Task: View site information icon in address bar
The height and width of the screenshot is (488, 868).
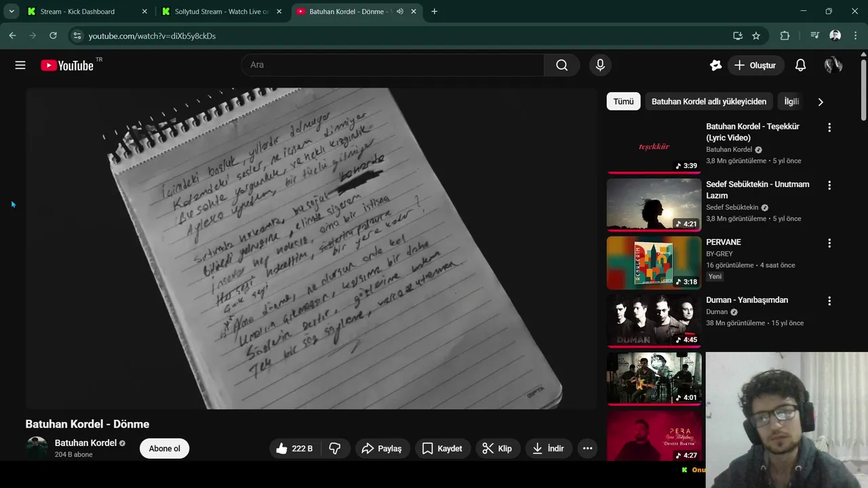Action: [77, 35]
